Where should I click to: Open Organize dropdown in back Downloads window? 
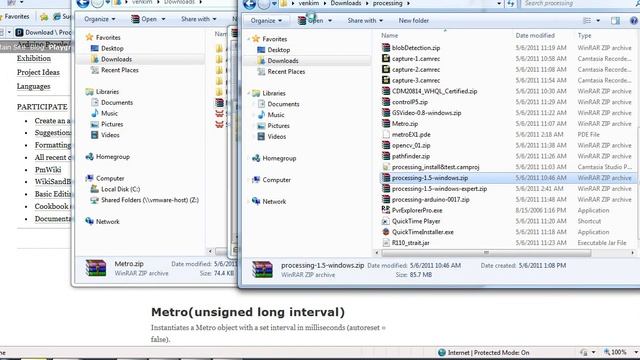tap(100, 19)
